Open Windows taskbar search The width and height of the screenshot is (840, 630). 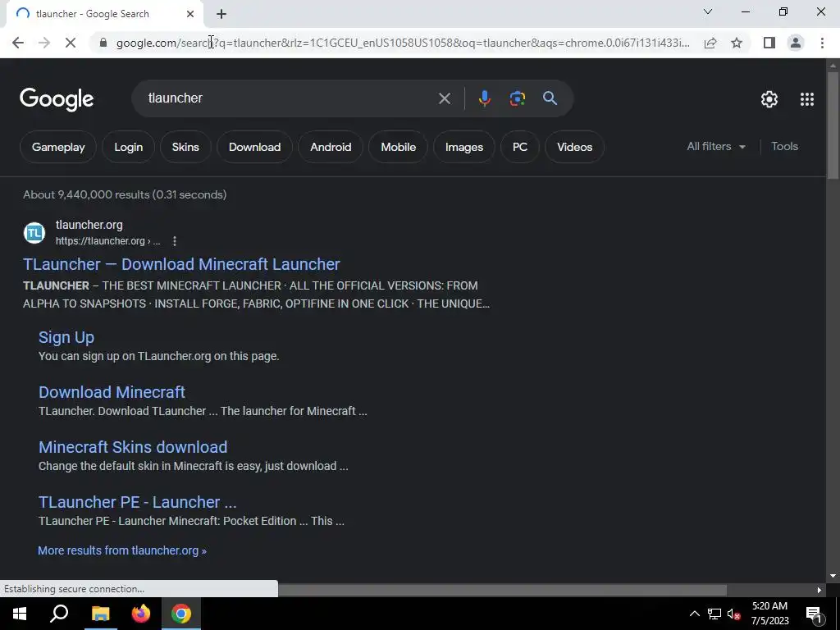coord(59,614)
